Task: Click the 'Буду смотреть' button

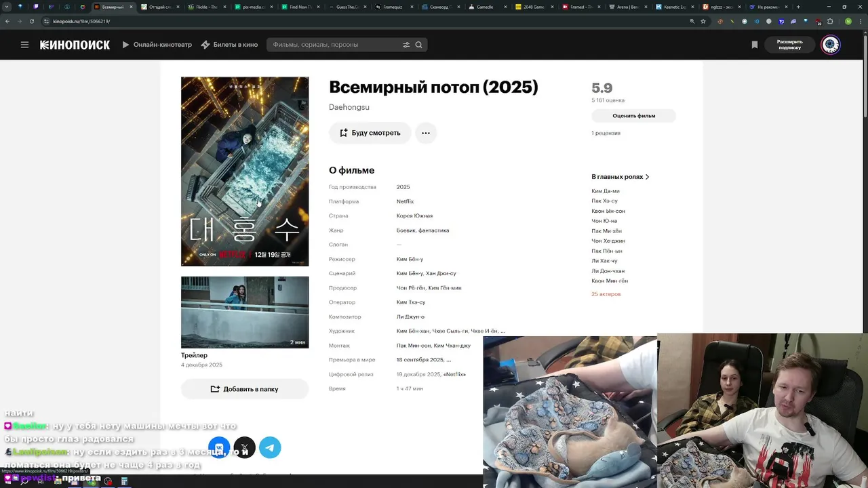Action: click(x=370, y=133)
